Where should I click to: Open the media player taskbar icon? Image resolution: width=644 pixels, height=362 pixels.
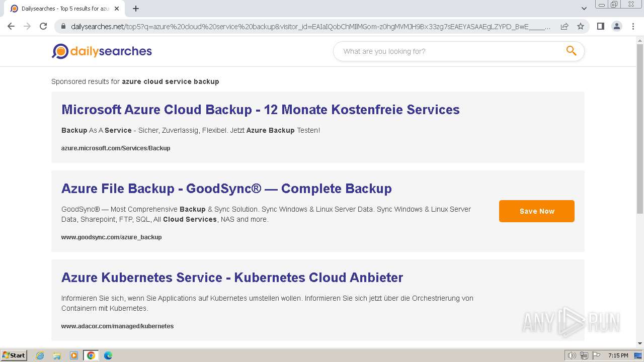(74, 355)
